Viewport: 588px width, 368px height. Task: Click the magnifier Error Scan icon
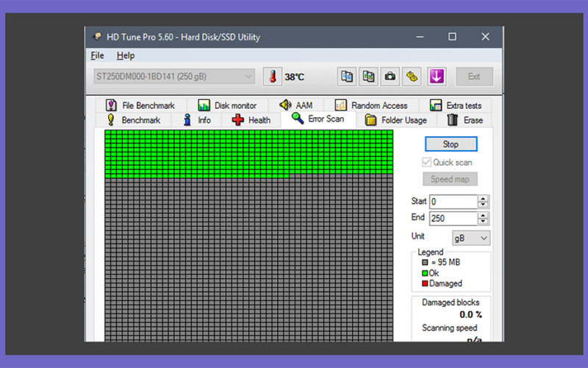pos(298,118)
